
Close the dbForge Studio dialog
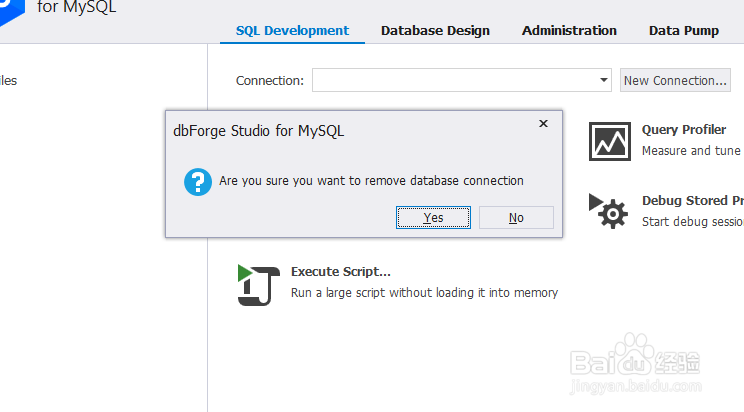click(x=543, y=123)
